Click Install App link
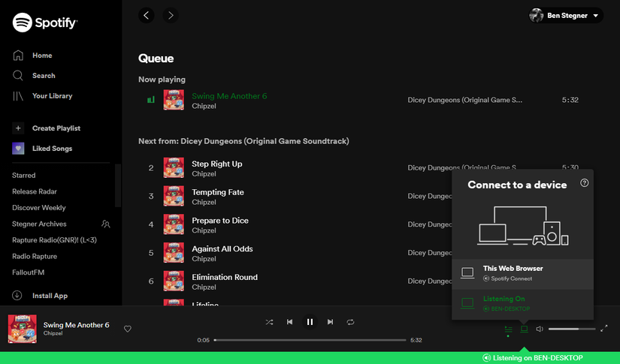 pos(50,296)
